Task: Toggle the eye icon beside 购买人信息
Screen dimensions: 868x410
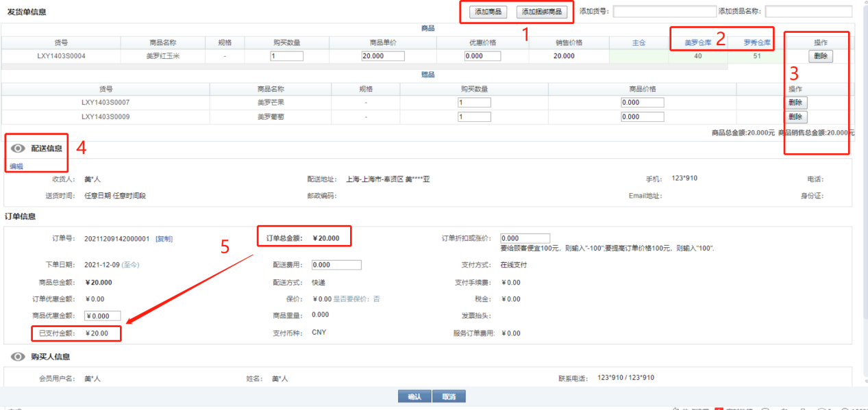Action: click(x=17, y=357)
